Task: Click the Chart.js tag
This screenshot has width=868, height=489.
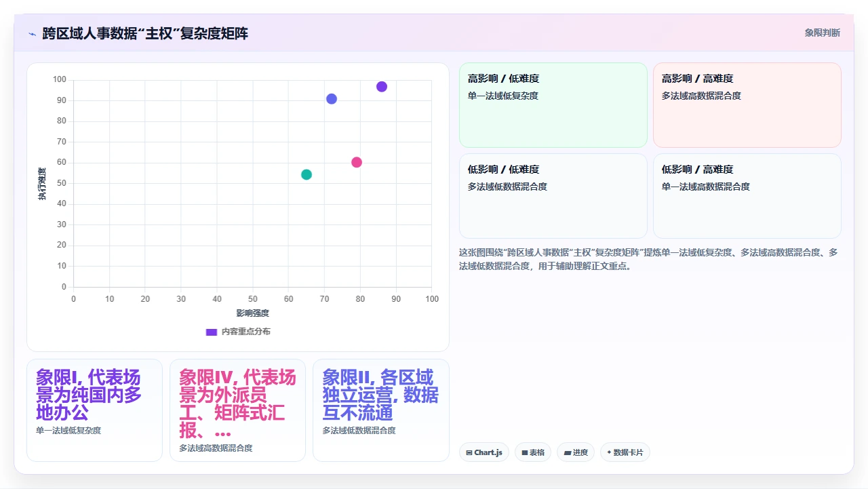Action: (x=484, y=452)
